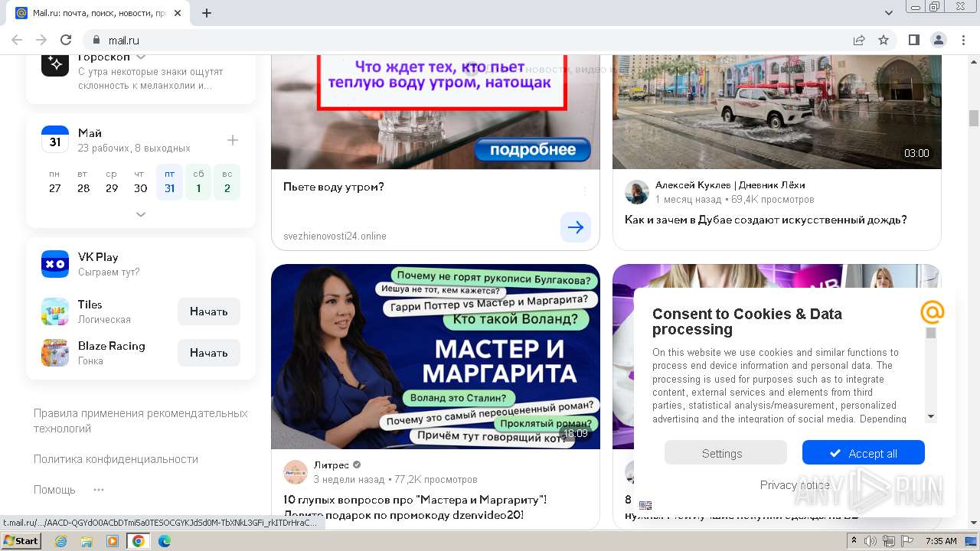Add calendar event with plus icon
This screenshot has height=551, width=980.
click(x=233, y=140)
